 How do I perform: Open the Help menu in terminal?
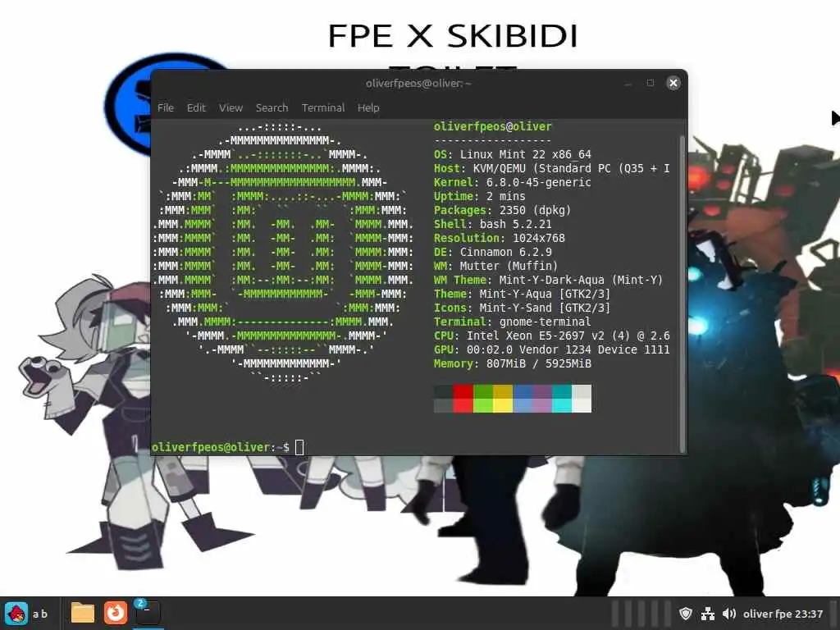pos(368,107)
